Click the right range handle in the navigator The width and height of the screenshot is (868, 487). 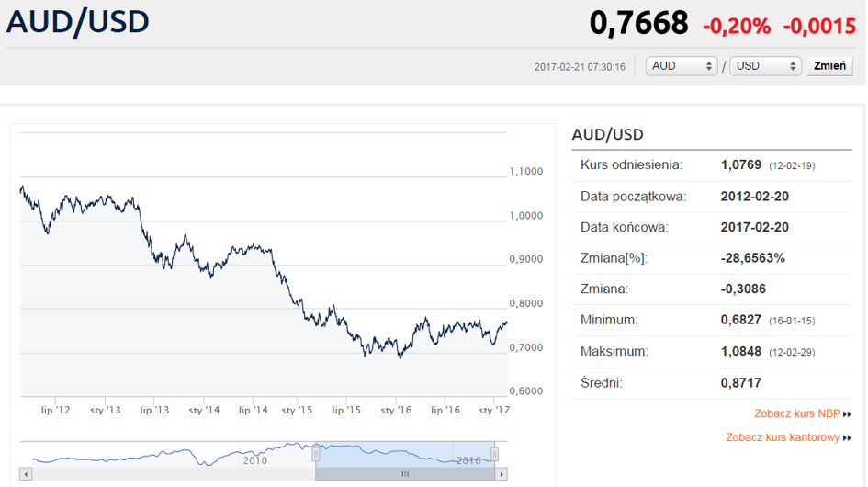(494, 453)
